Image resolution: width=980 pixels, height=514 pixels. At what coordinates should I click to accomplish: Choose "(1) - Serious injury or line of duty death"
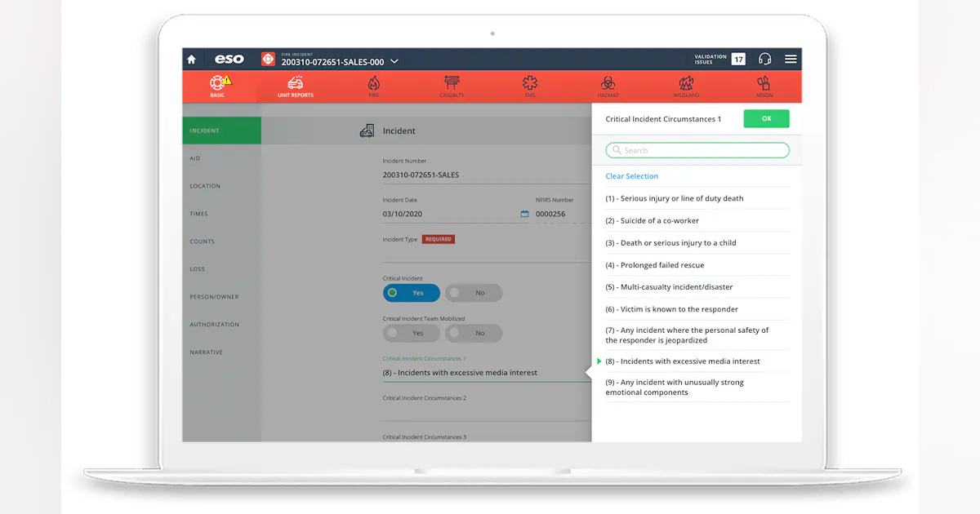(x=697, y=198)
